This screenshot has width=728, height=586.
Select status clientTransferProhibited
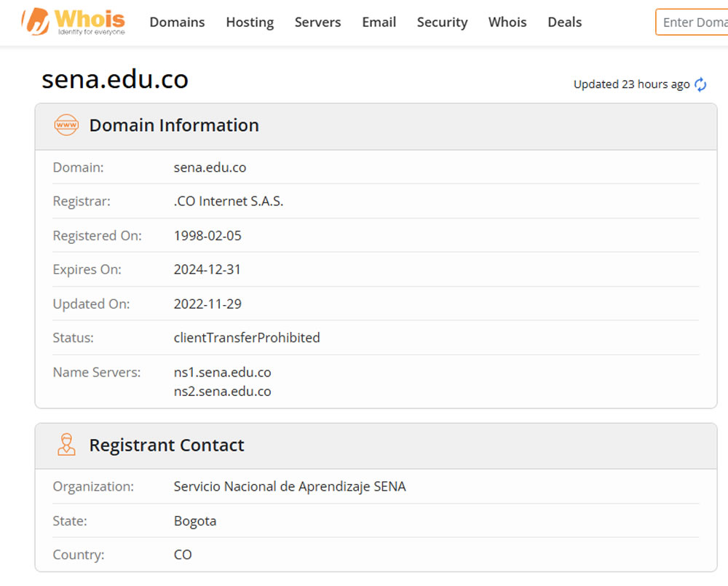pos(247,338)
